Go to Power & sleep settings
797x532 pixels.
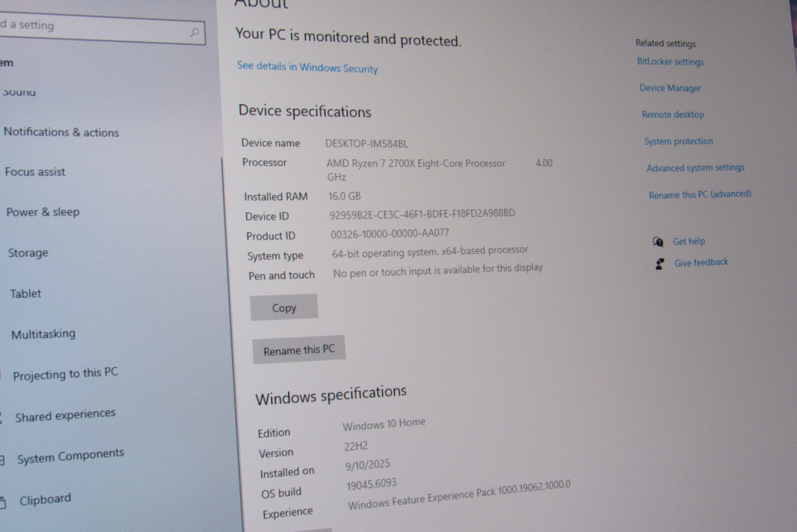[43, 212]
